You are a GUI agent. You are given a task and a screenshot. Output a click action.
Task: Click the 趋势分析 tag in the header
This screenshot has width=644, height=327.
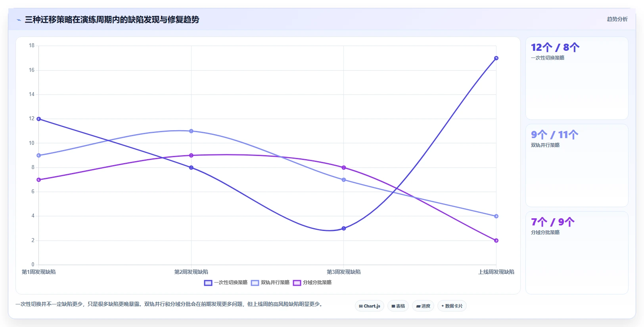tap(617, 19)
